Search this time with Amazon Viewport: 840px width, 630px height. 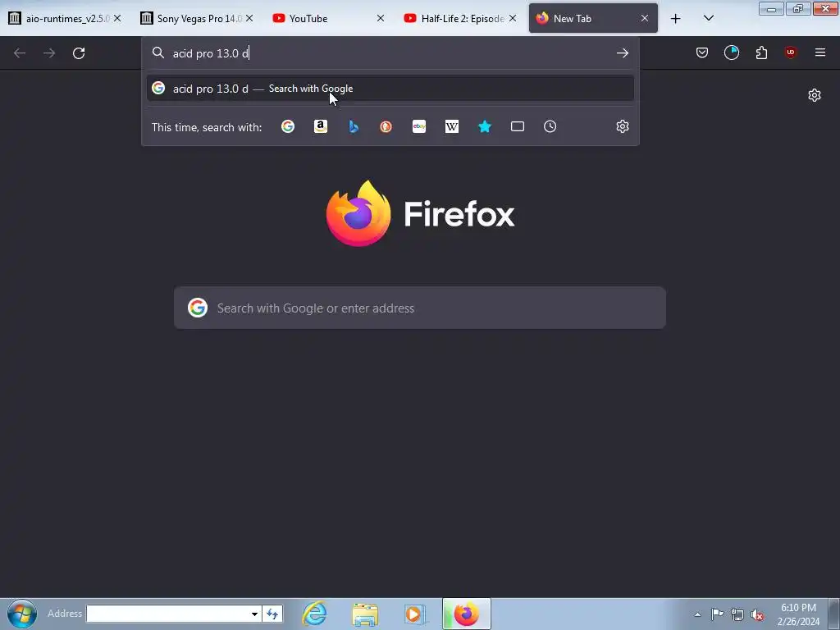(x=321, y=126)
